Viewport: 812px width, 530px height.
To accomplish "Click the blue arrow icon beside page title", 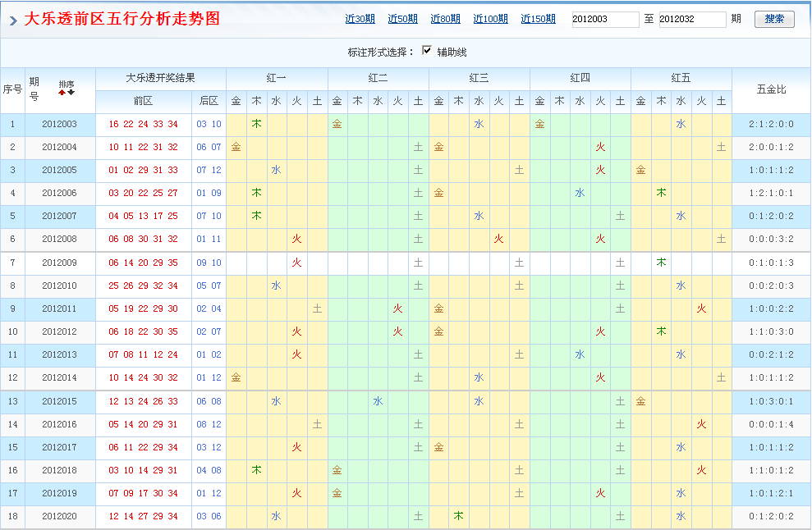I will [x=13, y=21].
